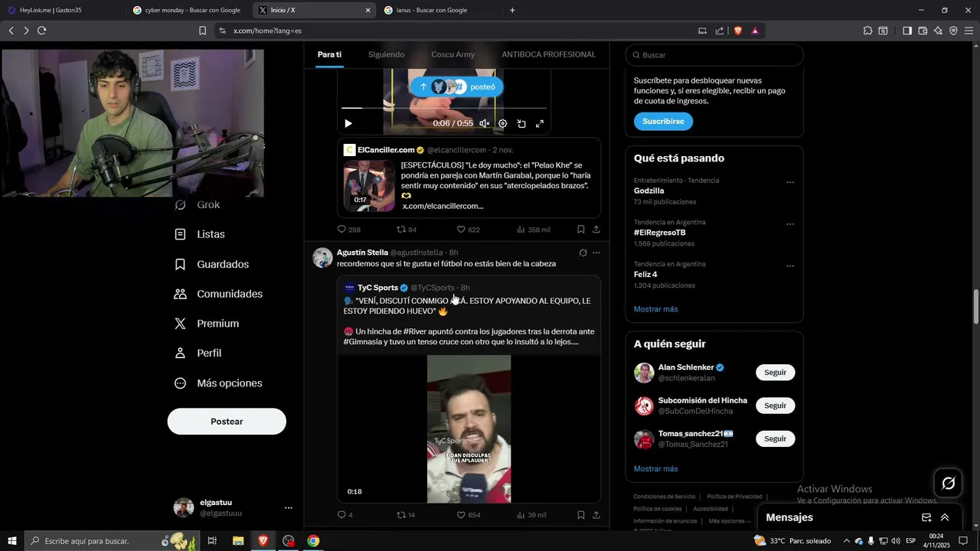Click the Suscribirse button
Image resolution: width=980 pixels, height=551 pixels.
663,122
